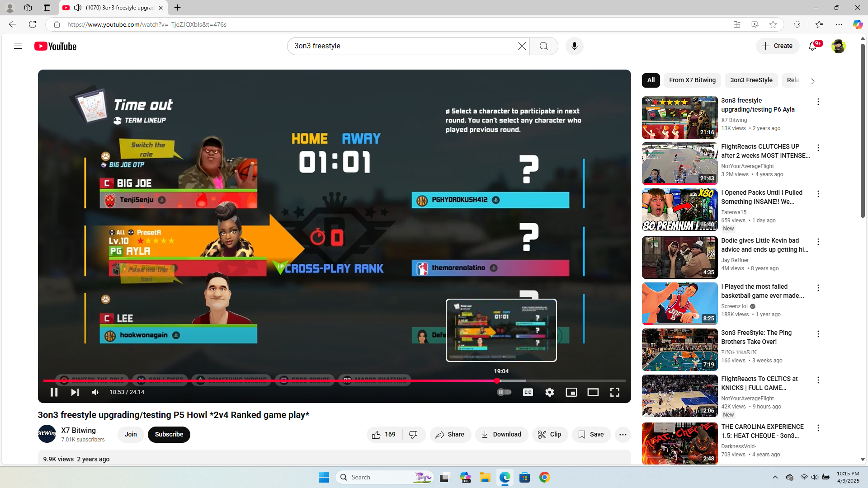Skip to the next video
Viewport: 868px width, 488px height.
click(x=75, y=392)
